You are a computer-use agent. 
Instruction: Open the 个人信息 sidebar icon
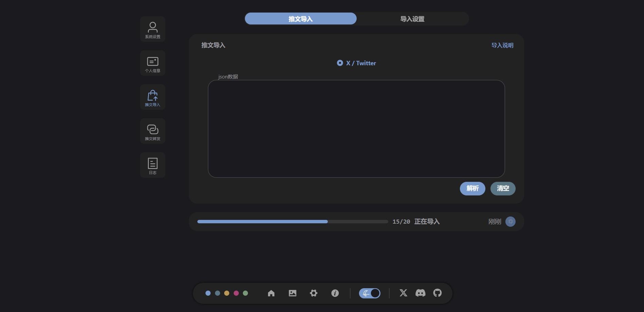tap(153, 63)
